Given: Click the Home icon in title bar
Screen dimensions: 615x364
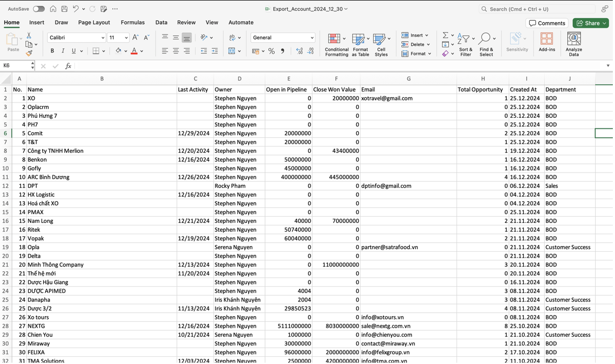Looking at the screenshot, I should coord(53,9).
